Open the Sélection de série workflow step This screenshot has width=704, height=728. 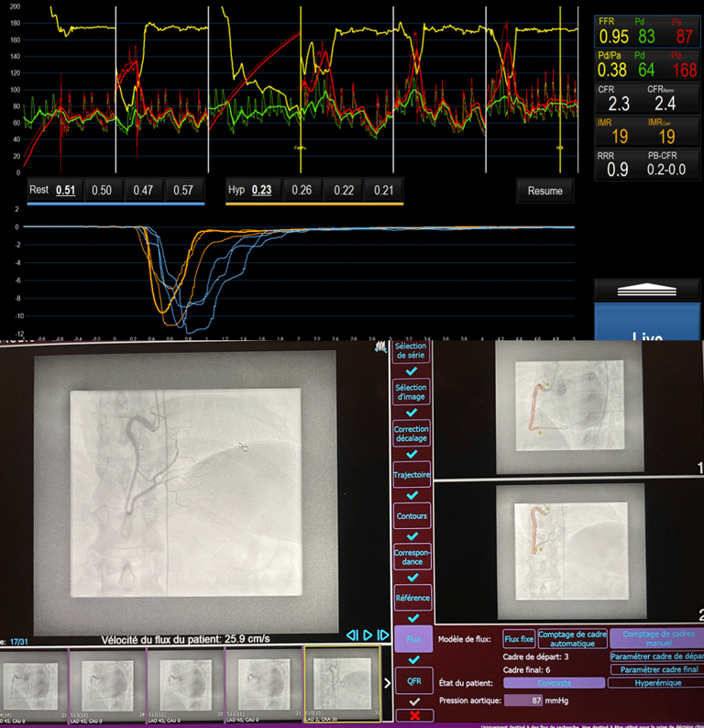click(x=411, y=350)
